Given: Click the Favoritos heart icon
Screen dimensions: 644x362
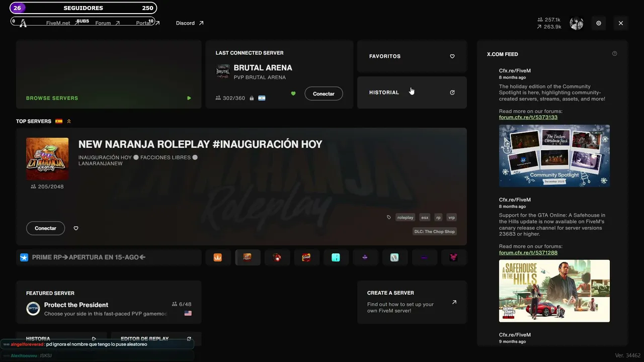Looking at the screenshot, I should click(452, 56).
